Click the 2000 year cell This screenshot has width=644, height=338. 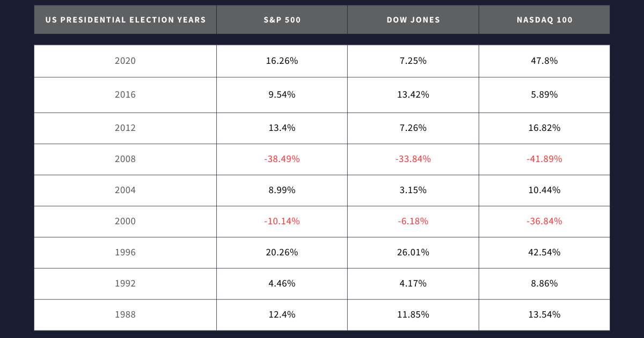click(126, 222)
